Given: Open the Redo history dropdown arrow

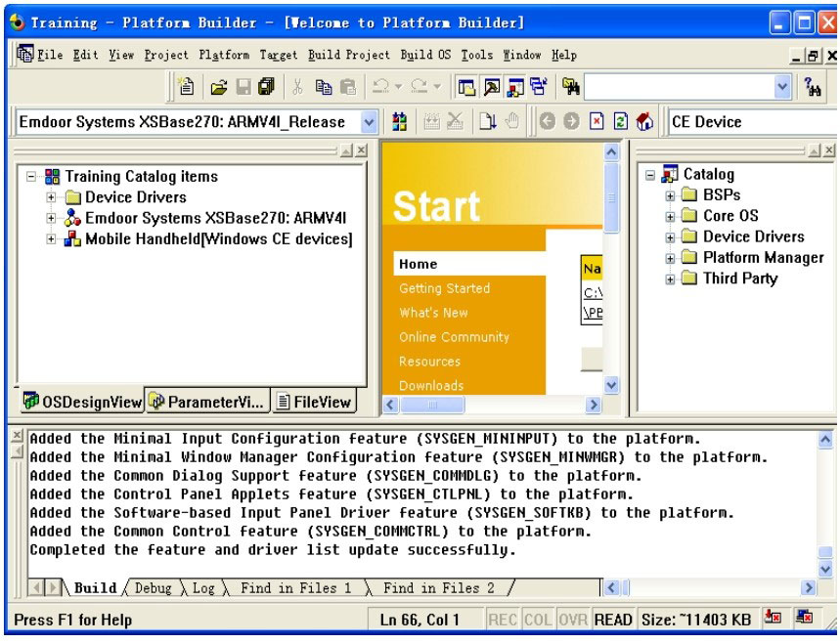Looking at the screenshot, I should point(436,86).
